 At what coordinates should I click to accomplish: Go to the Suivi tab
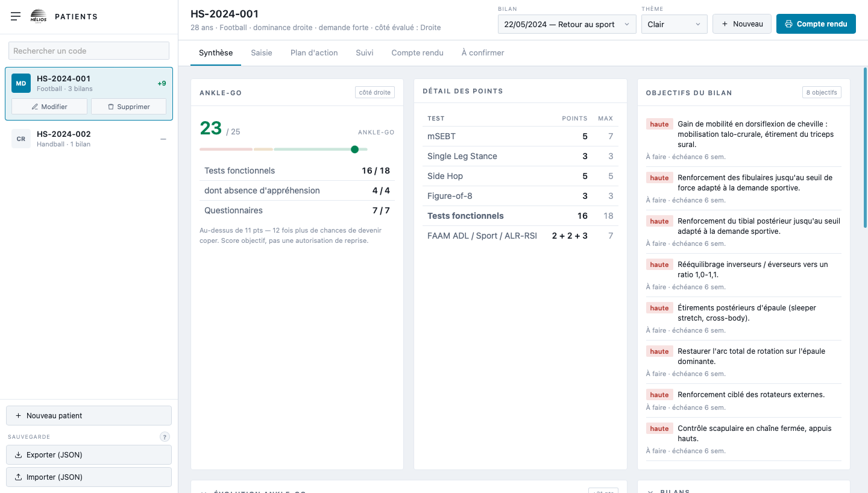click(365, 53)
